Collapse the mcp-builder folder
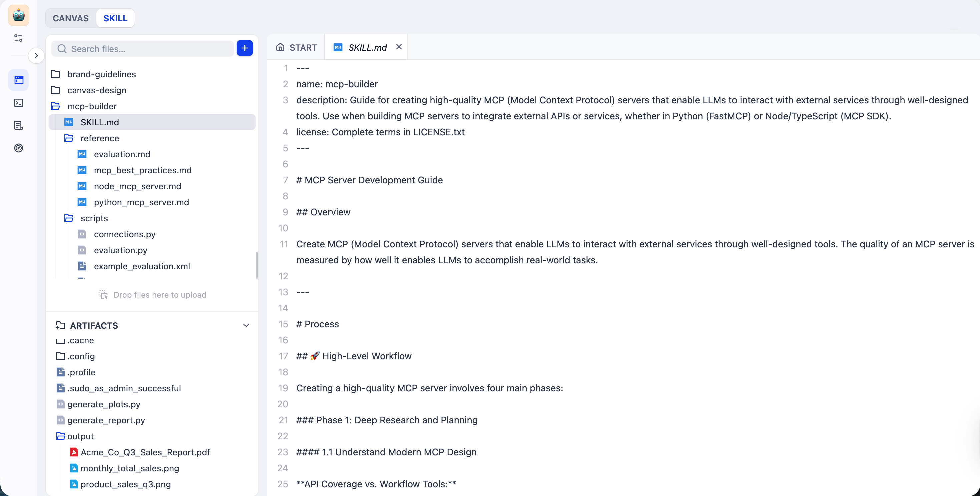Image resolution: width=980 pixels, height=496 pixels. pos(92,106)
